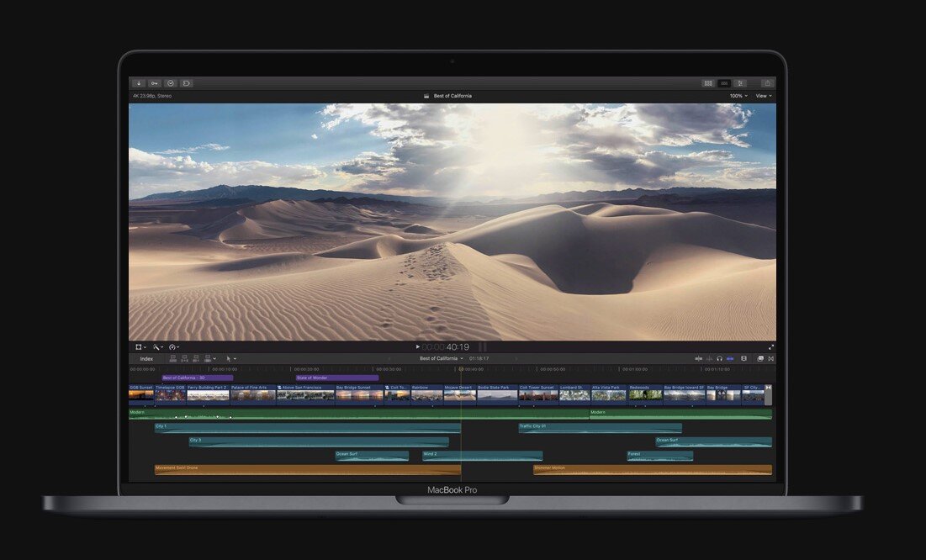Open the Transitions browser icon
926x560 pixels.
tap(770, 358)
